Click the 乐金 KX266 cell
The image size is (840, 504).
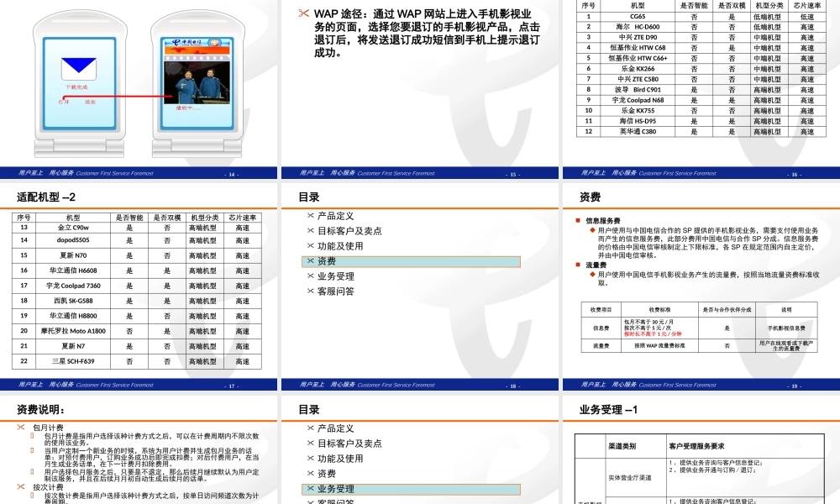click(638, 69)
